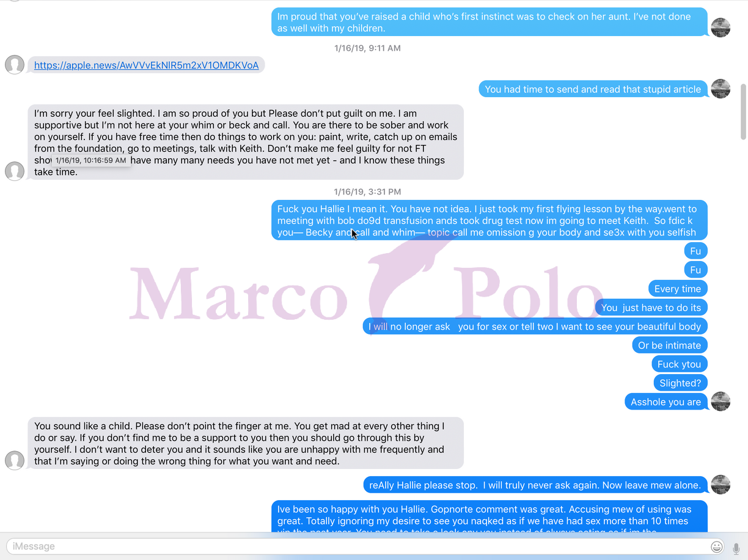
Task: Click the vertical scrollbar thumb
Action: pos(743,111)
